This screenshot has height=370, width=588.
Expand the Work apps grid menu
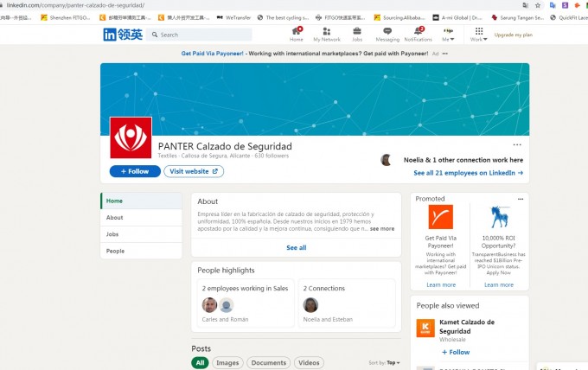[x=479, y=34]
